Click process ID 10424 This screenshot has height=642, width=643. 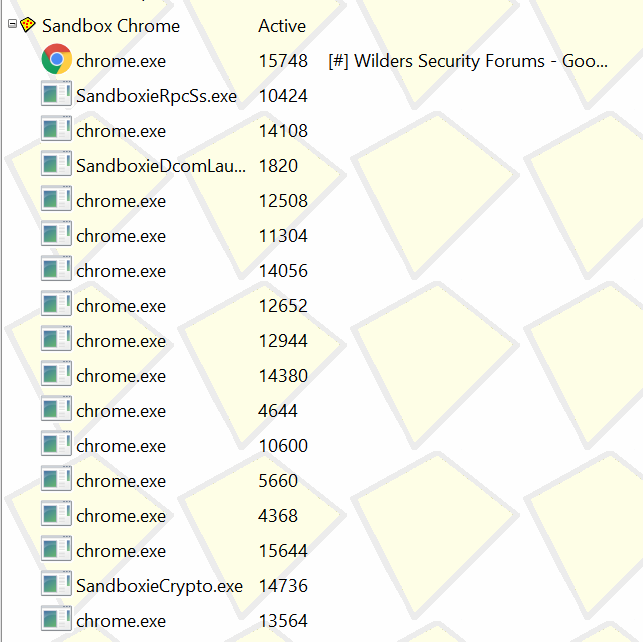(x=283, y=96)
